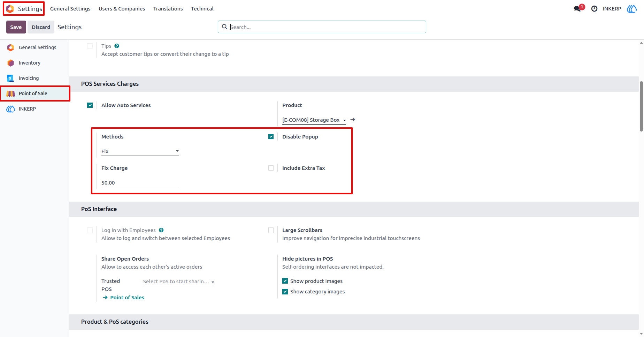Image resolution: width=644 pixels, height=337 pixels.
Task: Open the INKERP user avatar logo
Action: tap(632, 9)
